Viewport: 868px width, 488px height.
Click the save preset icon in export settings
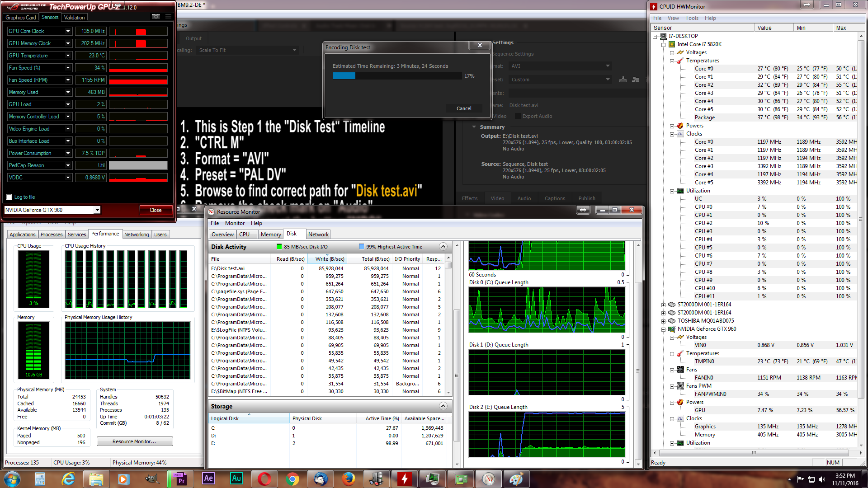click(623, 80)
